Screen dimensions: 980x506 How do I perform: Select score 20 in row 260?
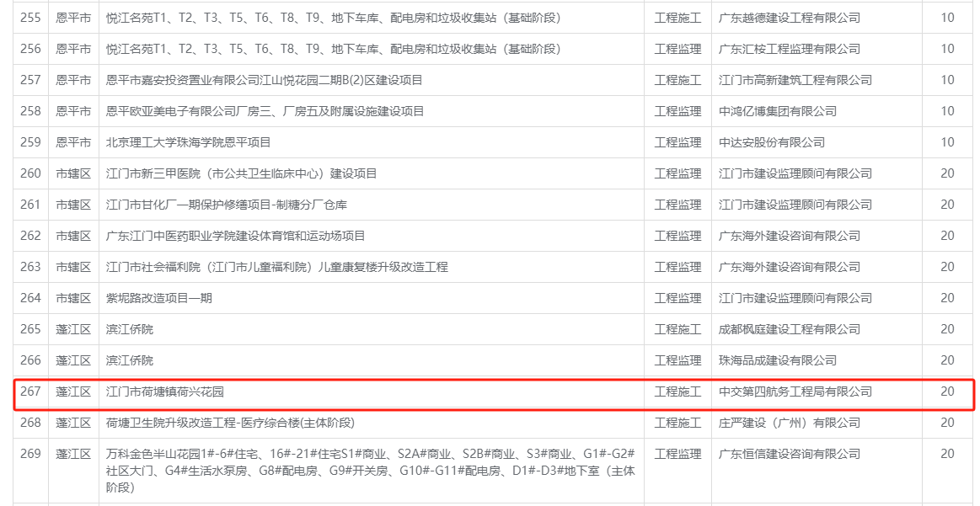point(947,173)
